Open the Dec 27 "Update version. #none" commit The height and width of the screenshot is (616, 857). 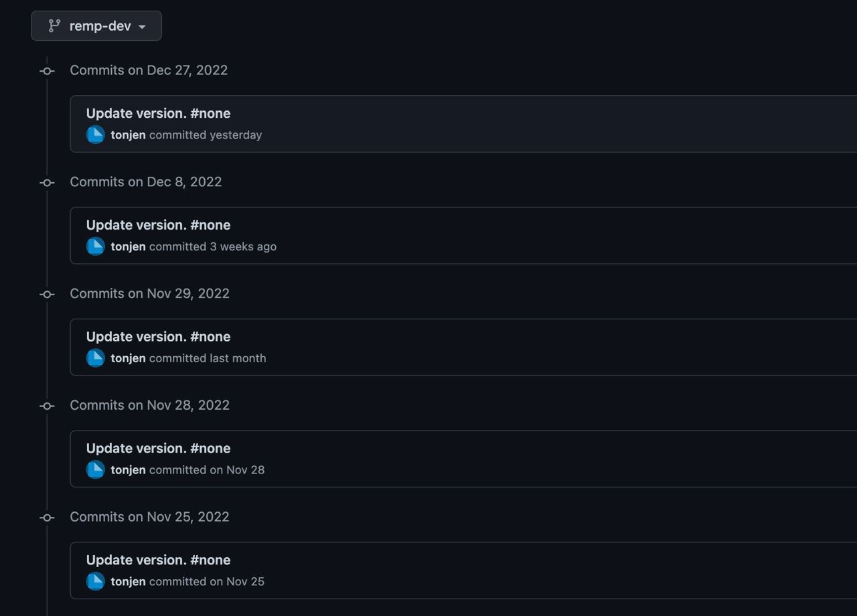coord(158,114)
